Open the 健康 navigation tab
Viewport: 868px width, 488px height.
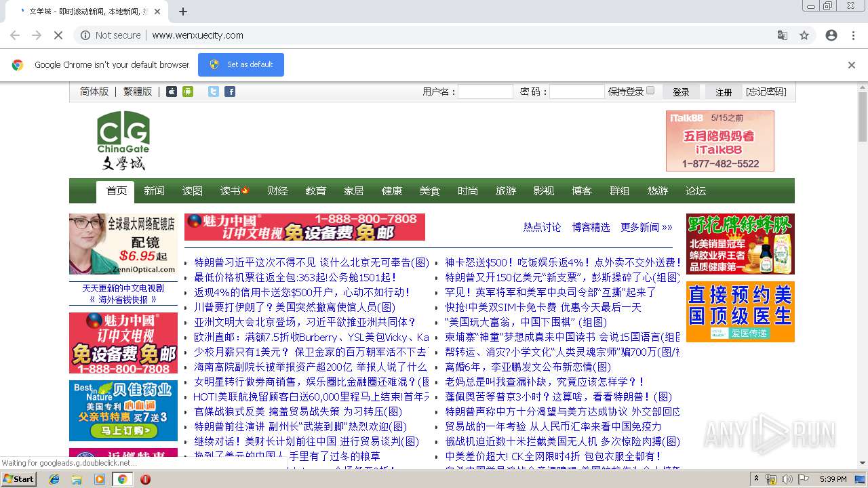point(391,191)
